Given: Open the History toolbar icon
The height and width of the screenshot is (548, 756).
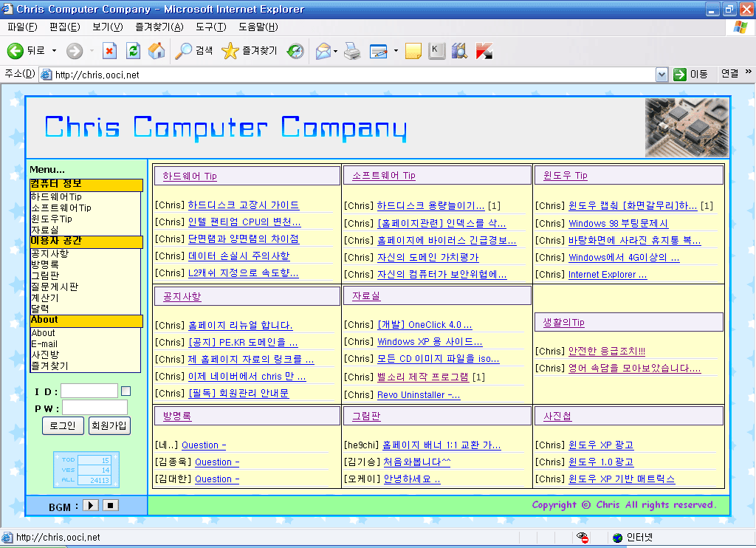Looking at the screenshot, I should click(x=295, y=51).
